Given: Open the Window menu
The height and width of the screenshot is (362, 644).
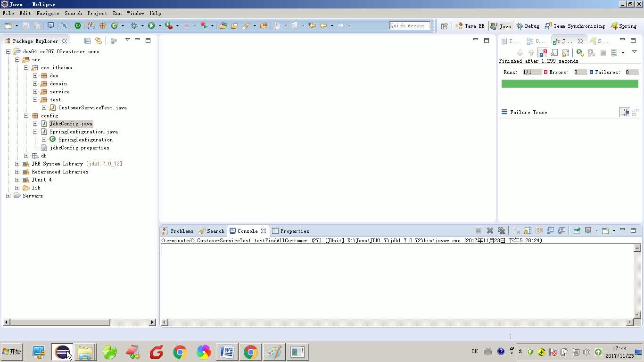Looking at the screenshot, I should click(x=135, y=13).
